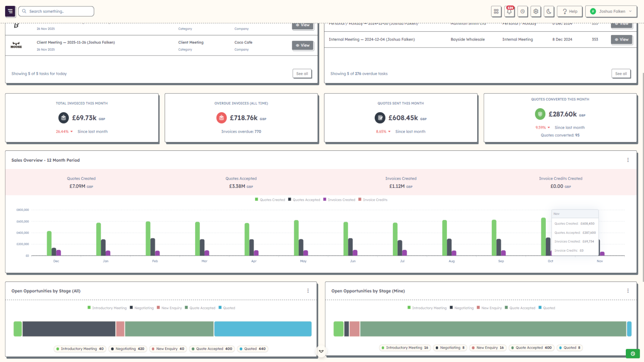Click the briefcase icon on Total Invoiced card
Viewport: 644px width, 362px height.
coord(64,118)
